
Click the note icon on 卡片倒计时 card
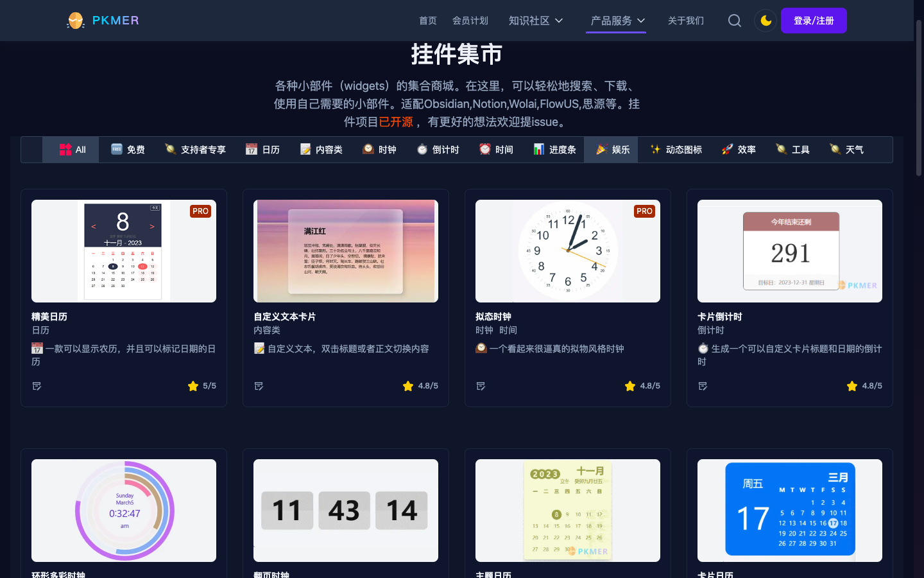coord(703,386)
